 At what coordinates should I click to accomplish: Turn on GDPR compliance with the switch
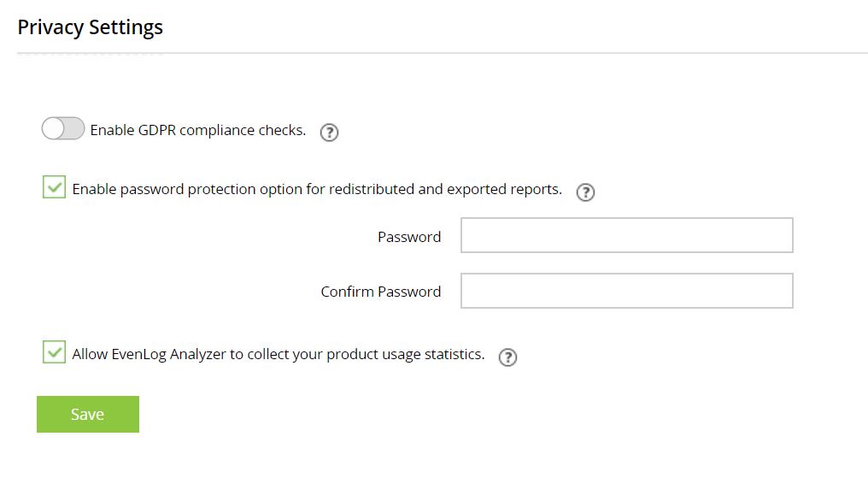tap(63, 129)
